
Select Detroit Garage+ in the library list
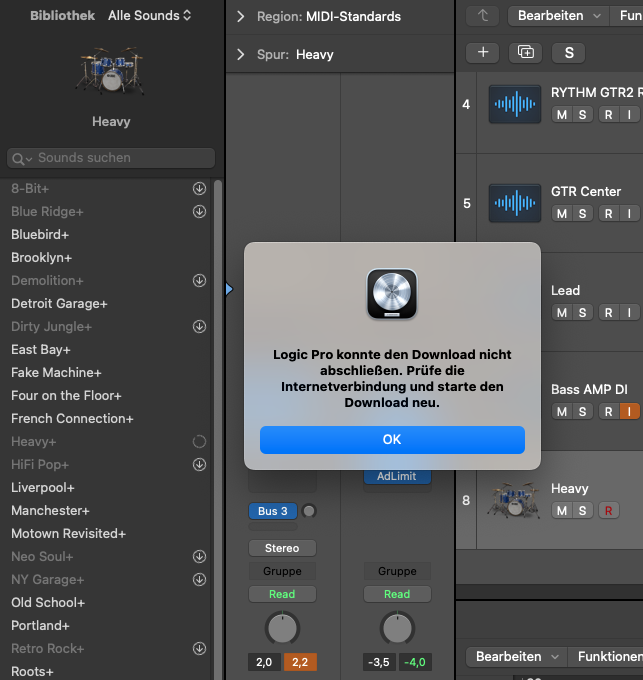coord(59,304)
